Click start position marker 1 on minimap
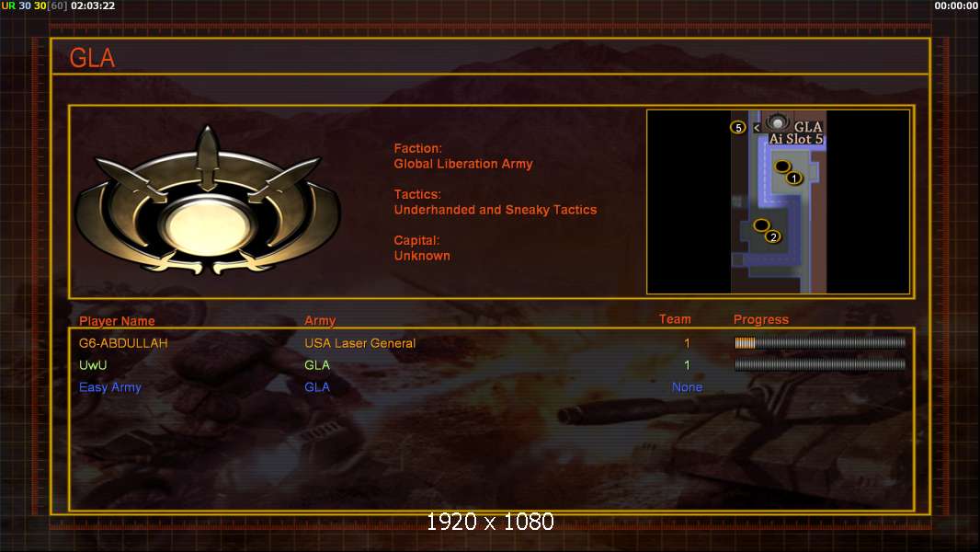The height and width of the screenshot is (552, 980). click(x=793, y=178)
